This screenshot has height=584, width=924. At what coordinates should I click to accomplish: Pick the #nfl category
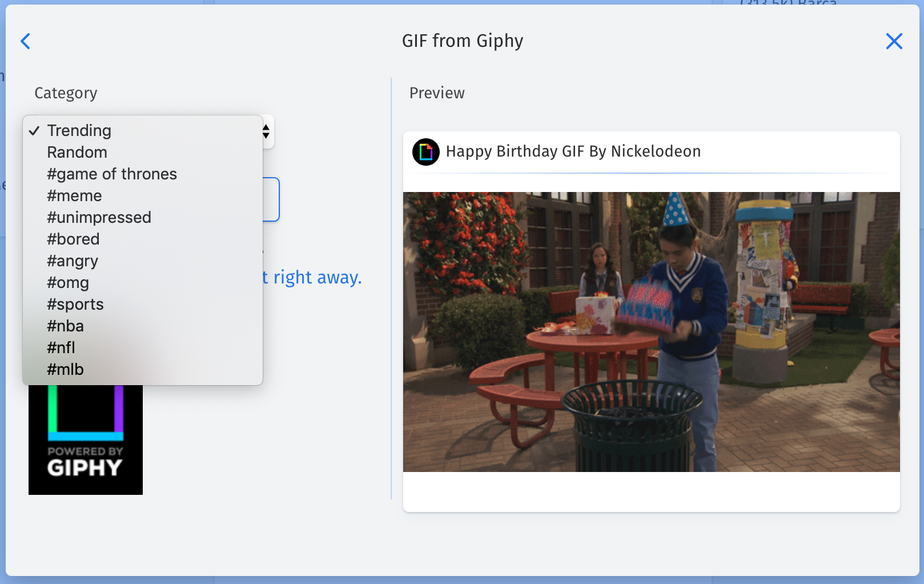[x=142, y=347]
